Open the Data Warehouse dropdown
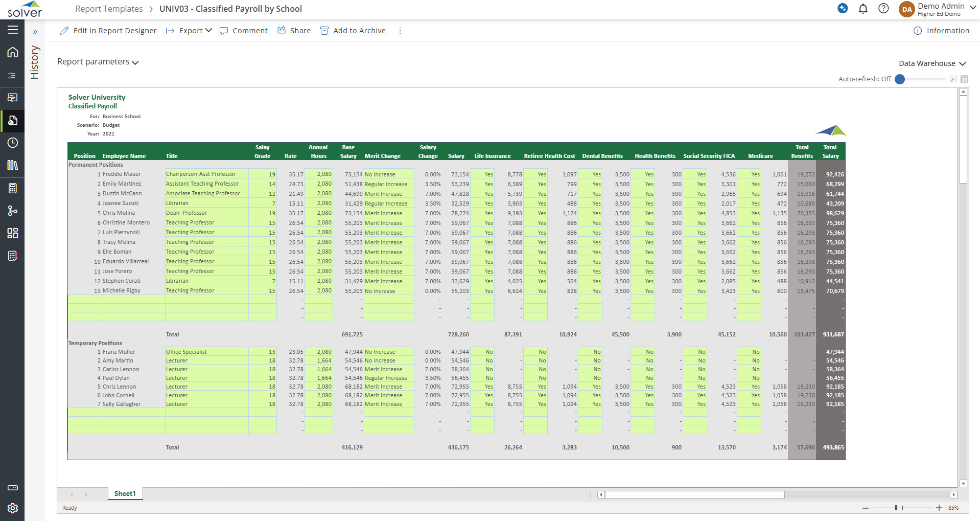Image resolution: width=980 pixels, height=521 pixels. coord(932,63)
